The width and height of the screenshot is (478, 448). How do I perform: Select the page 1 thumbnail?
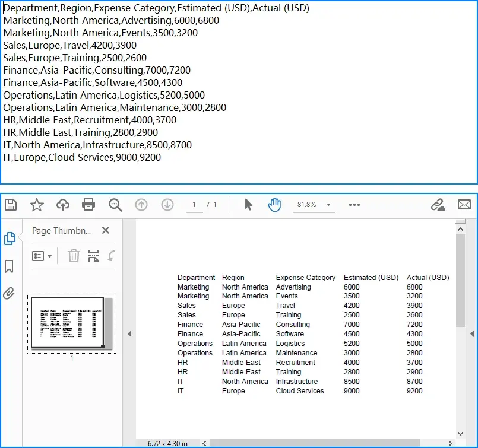click(72, 323)
